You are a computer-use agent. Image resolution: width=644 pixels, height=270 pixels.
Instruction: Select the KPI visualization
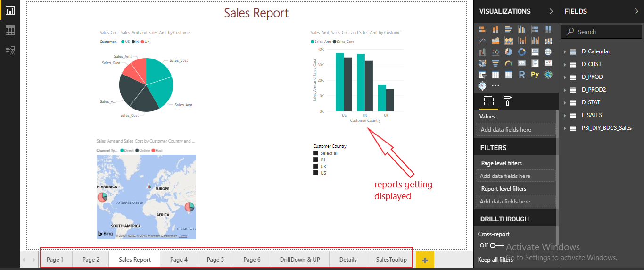point(548,63)
